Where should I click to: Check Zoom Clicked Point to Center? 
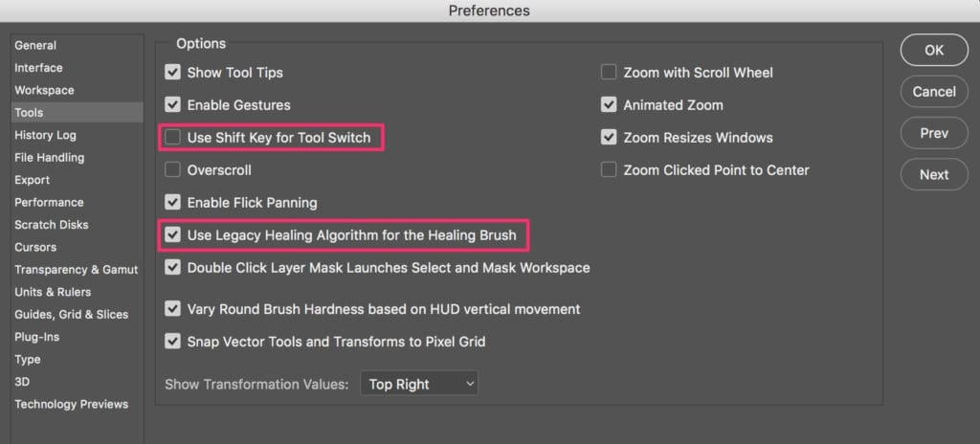(609, 170)
